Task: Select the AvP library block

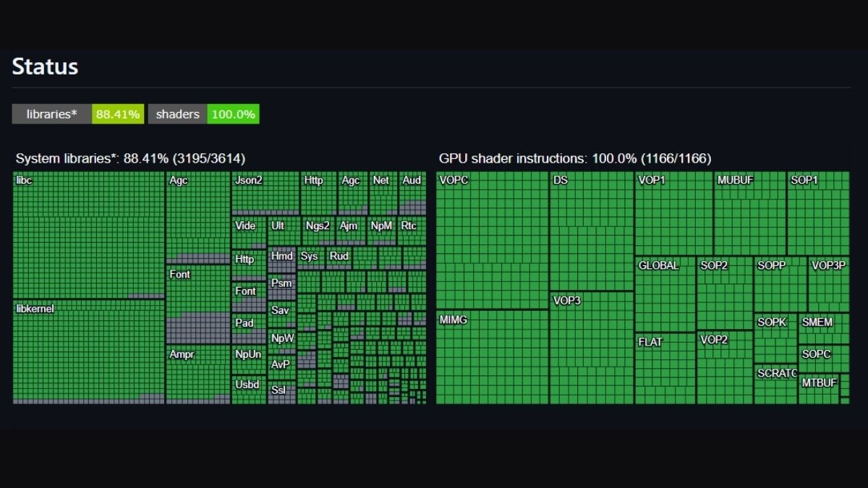Action: (282, 369)
